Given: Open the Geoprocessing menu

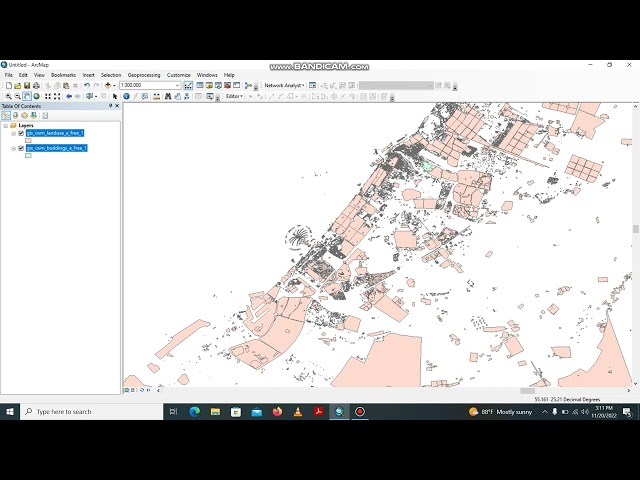Looking at the screenshot, I should tap(144, 75).
